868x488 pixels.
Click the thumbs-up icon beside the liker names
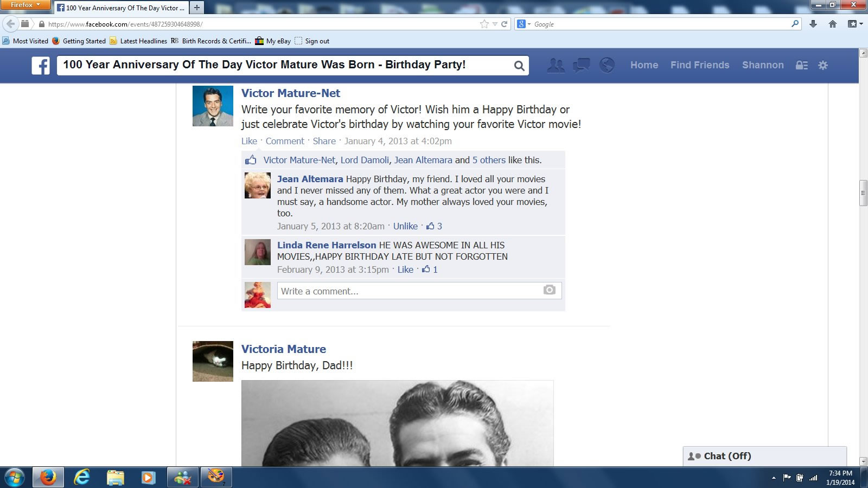coord(251,160)
